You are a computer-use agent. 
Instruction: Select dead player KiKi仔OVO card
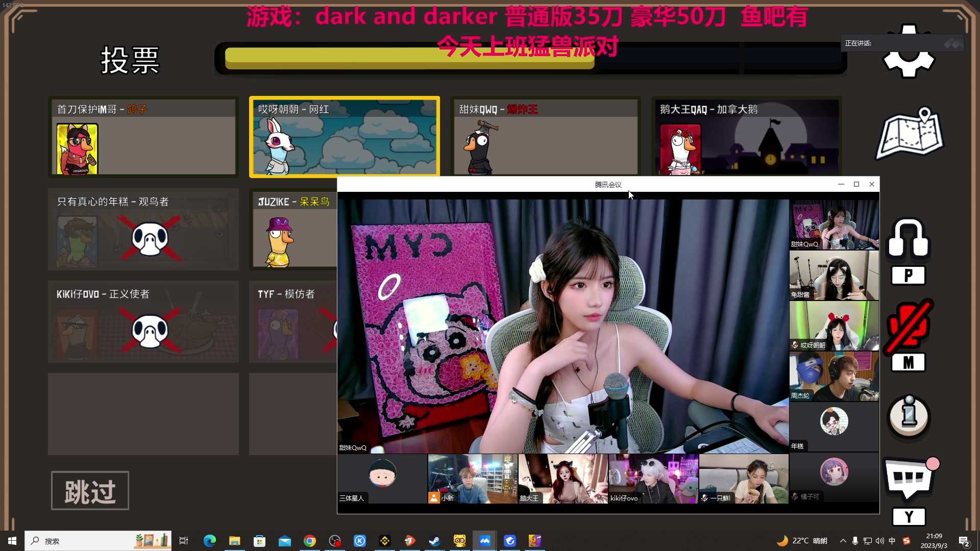(143, 321)
